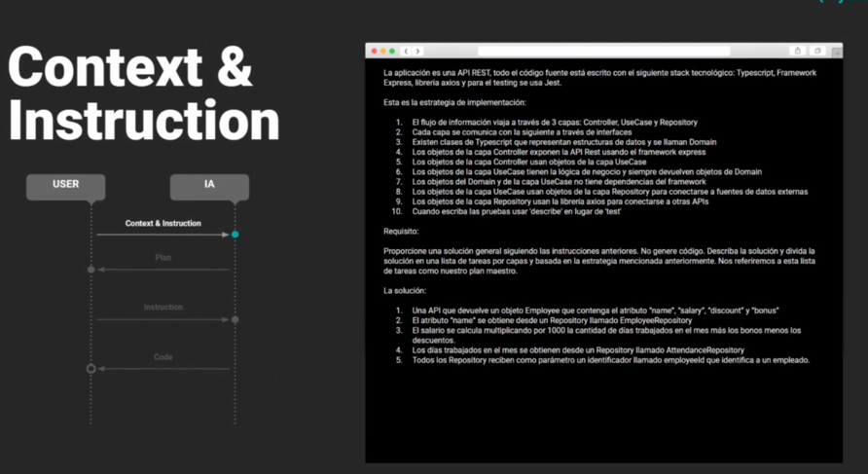Close the browser window with red button
This screenshot has height=474, width=868.
point(373,51)
